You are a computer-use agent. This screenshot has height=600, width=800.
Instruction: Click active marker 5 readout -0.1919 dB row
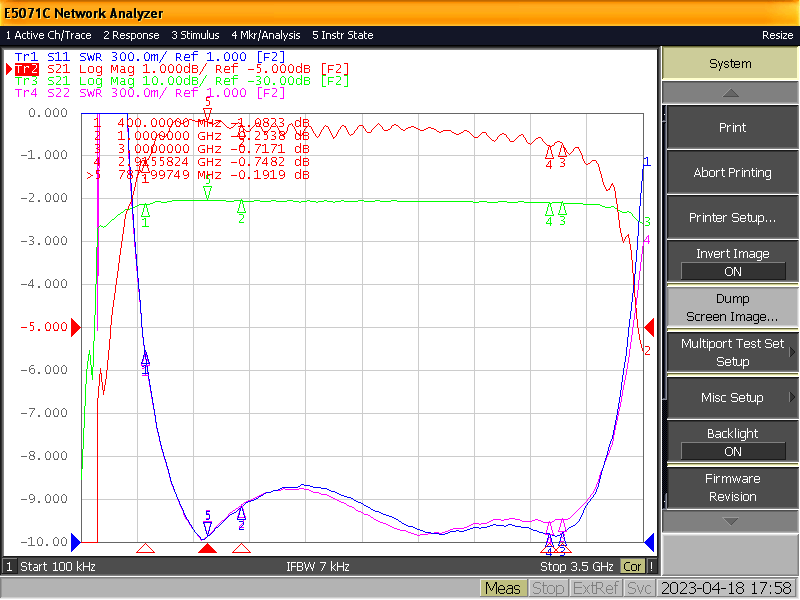pos(198,175)
